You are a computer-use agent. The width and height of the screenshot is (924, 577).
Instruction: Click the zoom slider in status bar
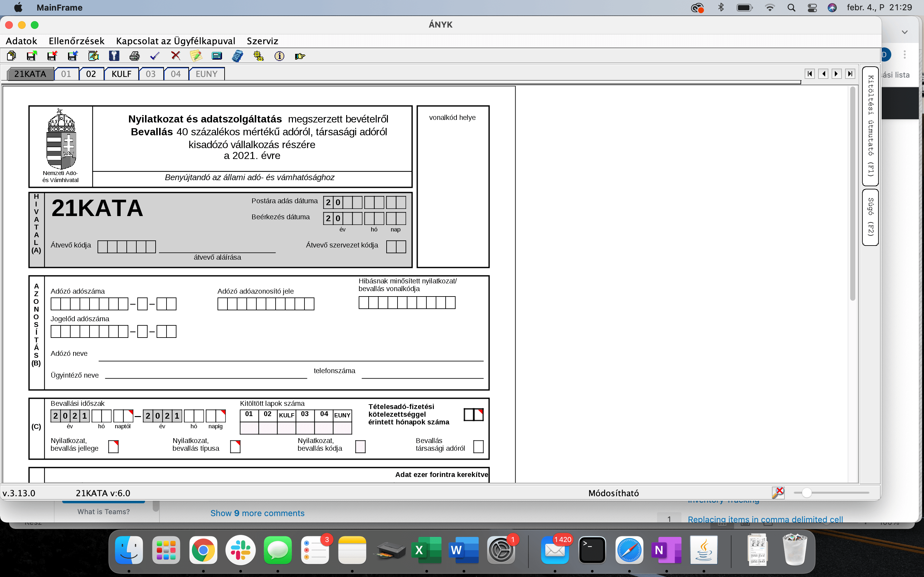806,493
